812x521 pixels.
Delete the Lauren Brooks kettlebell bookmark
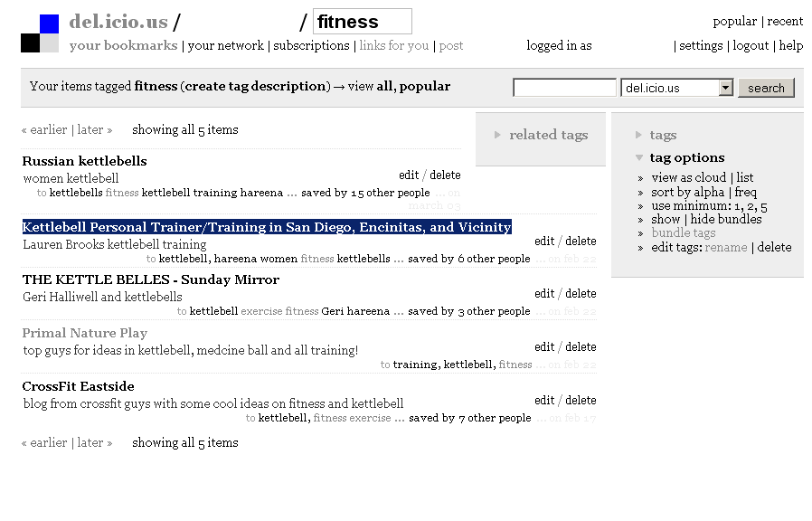pos(581,242)
